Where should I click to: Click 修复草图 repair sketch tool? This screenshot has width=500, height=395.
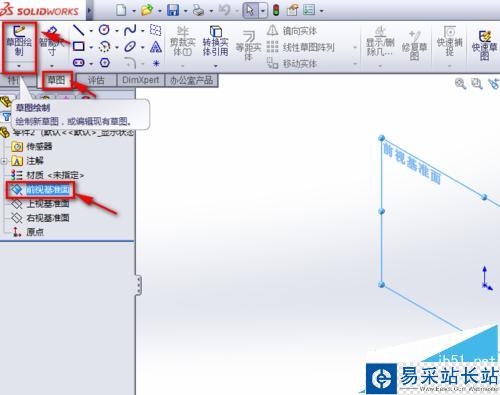[x=414, y=45]
